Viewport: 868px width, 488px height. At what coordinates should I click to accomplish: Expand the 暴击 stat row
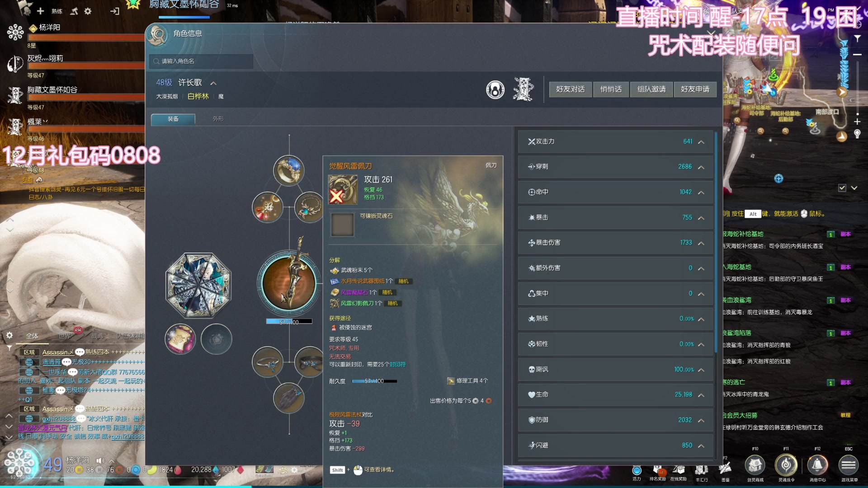coord(616,217)
